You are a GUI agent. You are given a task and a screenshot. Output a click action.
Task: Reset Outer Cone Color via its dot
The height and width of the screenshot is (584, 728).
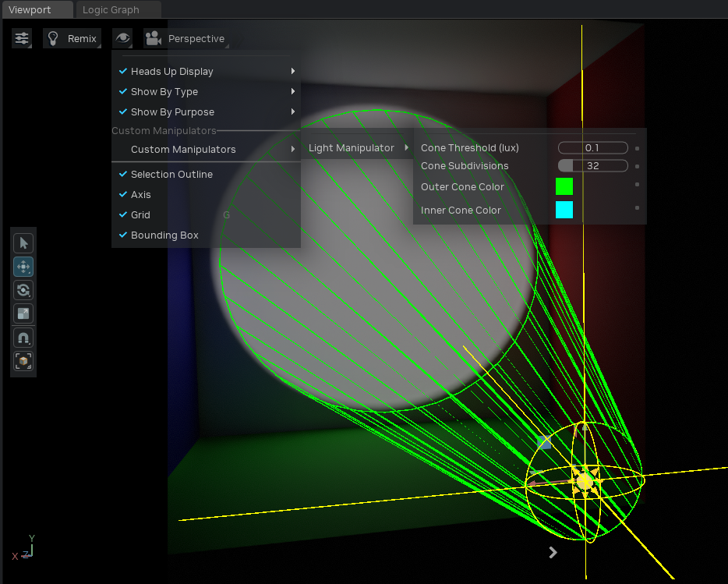click(x=637, y=185)
